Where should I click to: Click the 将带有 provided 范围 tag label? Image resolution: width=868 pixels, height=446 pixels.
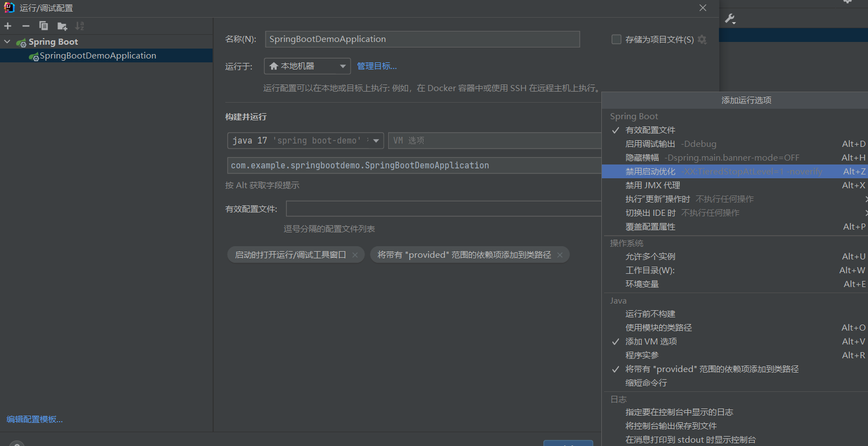click(x=464, y=255)
